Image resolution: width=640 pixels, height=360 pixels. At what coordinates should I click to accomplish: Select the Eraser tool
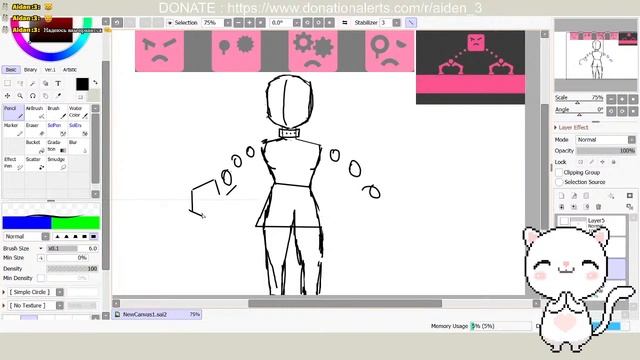(x=35, y=129)
